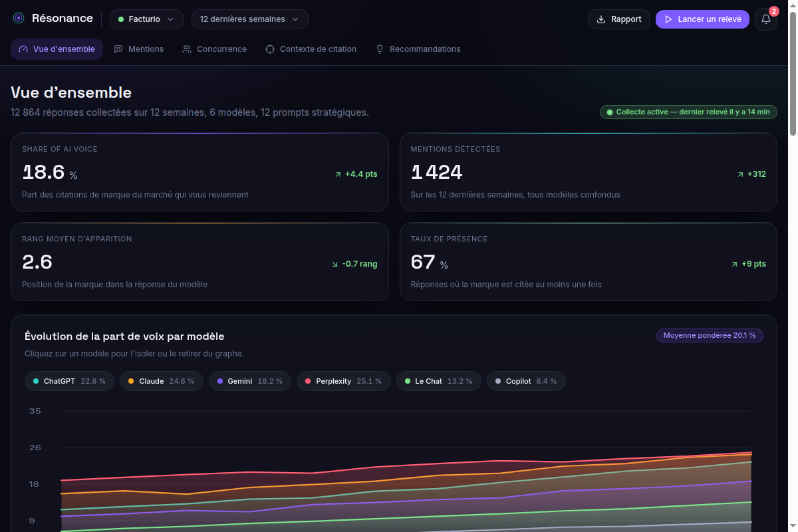The width and height of the screenshot is (798, 532).
Task: Toggle Claude series in the graph
Action: pyautogui.click(x=162, y=381)
